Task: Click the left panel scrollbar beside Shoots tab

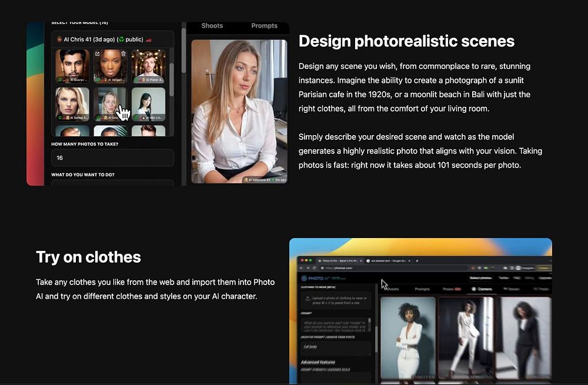Action: pos(183,51)
